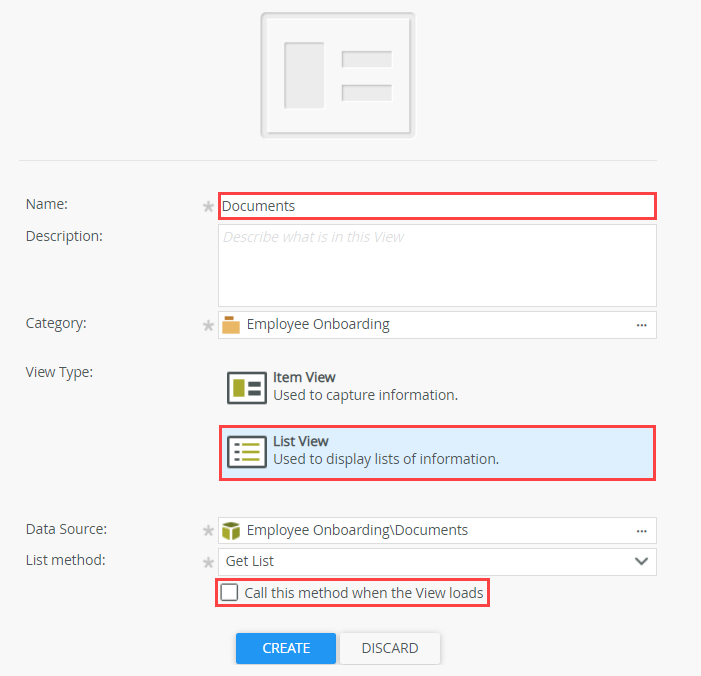Click the Name required star indicator
Screen dimensions: 701x676
(x=208, y=207)
